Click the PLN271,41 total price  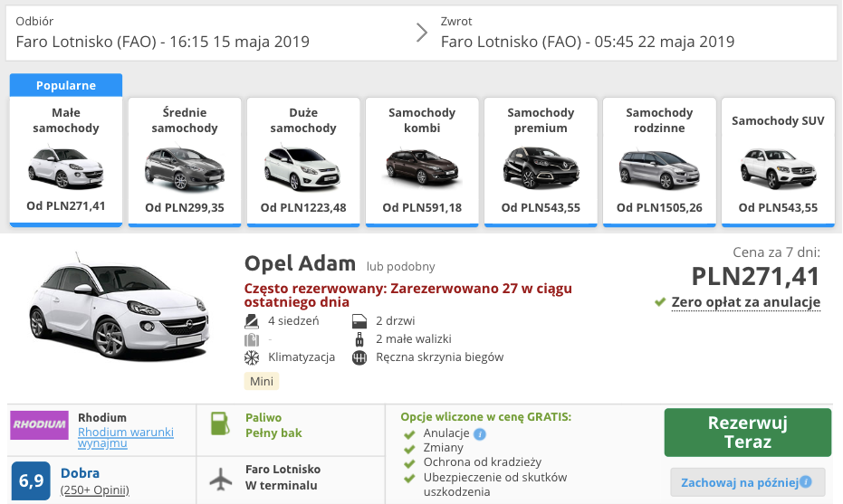[x=755, y=277]
